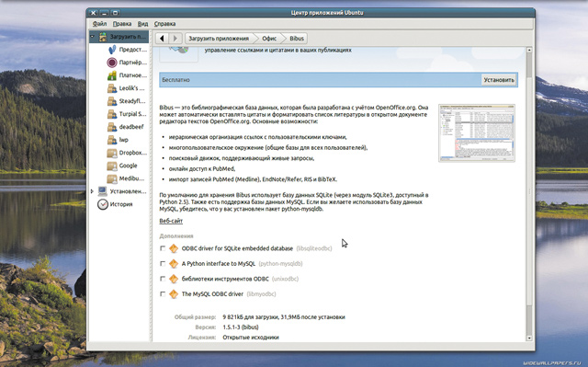Open the Веб-сайт link

[171, 221]
